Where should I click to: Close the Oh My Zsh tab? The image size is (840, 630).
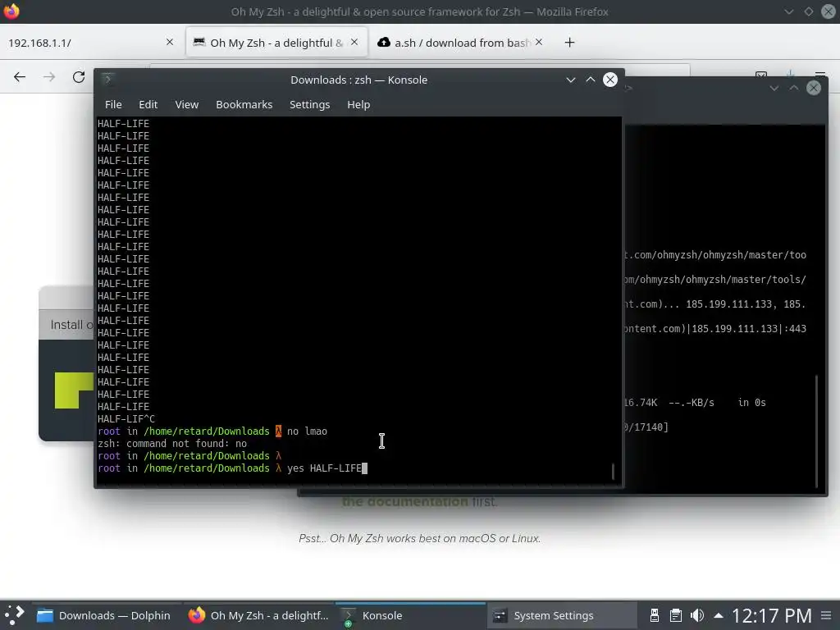coord(354,42)
